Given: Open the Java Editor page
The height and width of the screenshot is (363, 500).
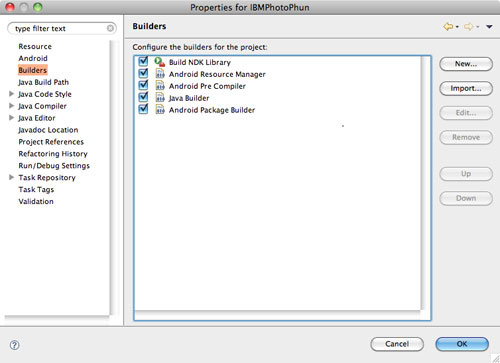Looking at the screenshot, I should pos(37,118).
